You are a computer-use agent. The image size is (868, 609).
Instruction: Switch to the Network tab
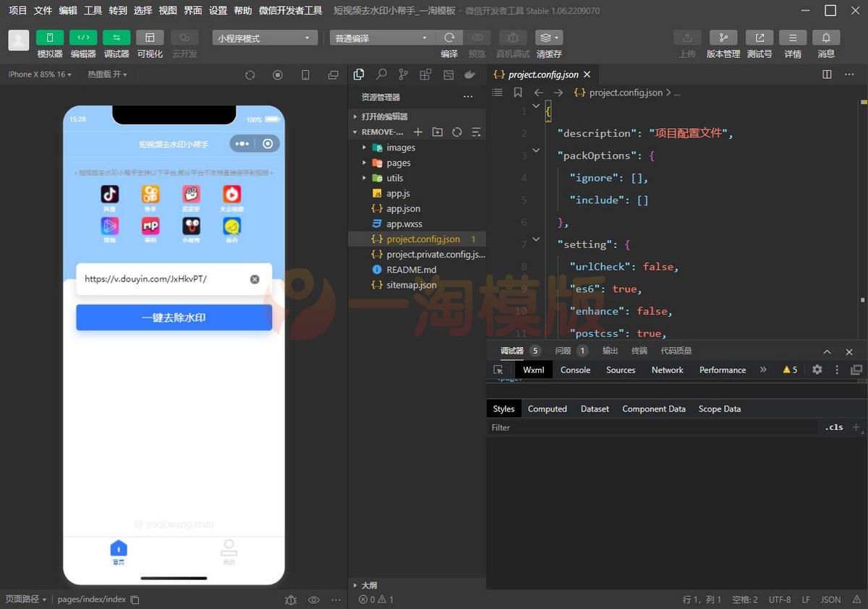(667, 370)
